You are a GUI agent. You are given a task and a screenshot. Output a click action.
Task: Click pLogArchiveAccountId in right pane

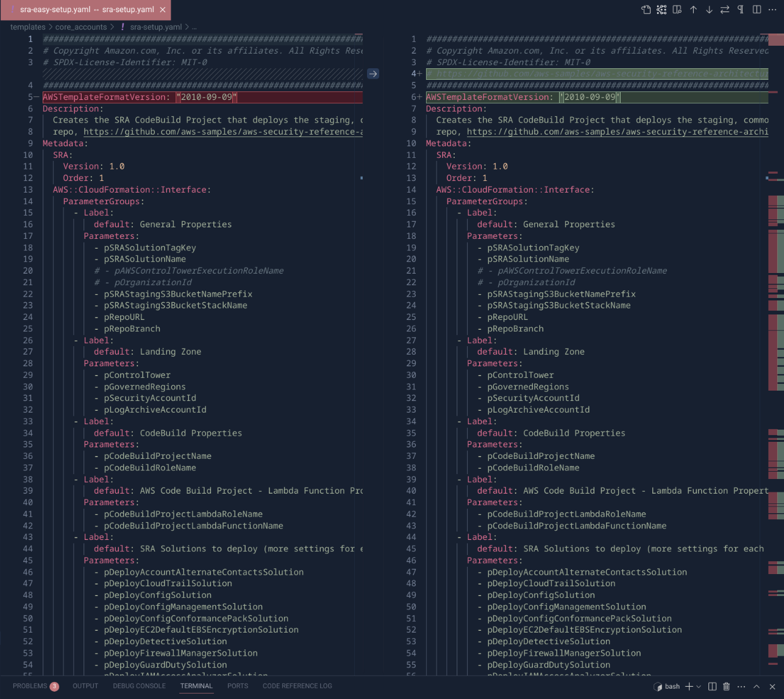[538, 410]
